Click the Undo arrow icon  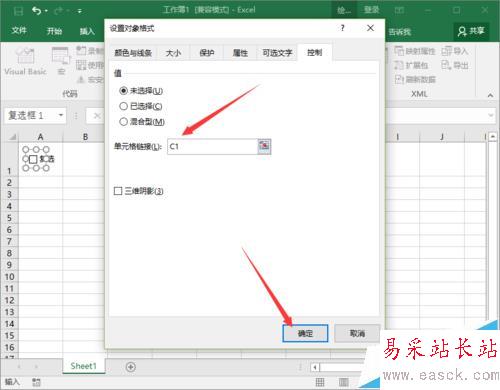coord(36,11)
